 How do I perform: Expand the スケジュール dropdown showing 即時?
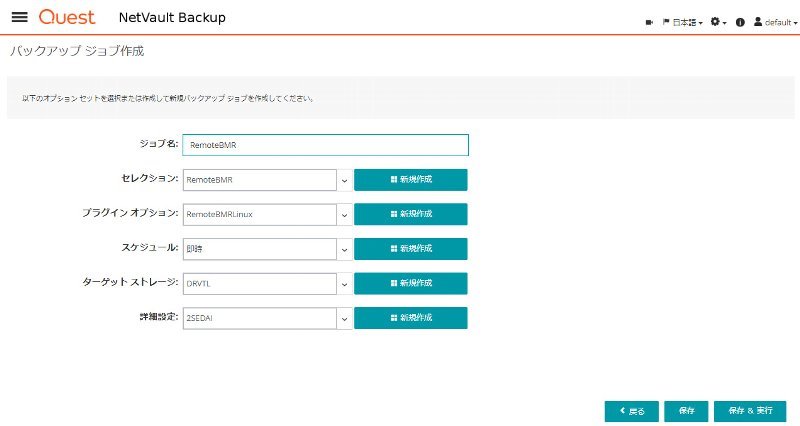click(267, 249)
